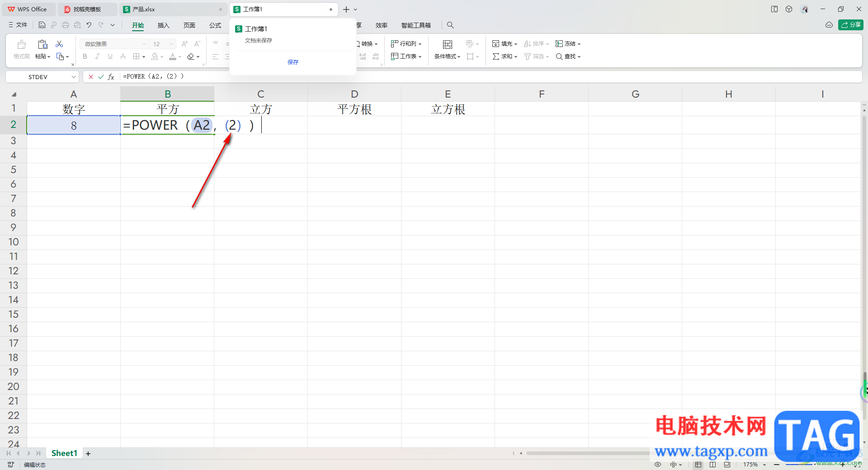Switch to Page Layout view in status bar
This screenshot has width=868, height=470.
[713, 465]
